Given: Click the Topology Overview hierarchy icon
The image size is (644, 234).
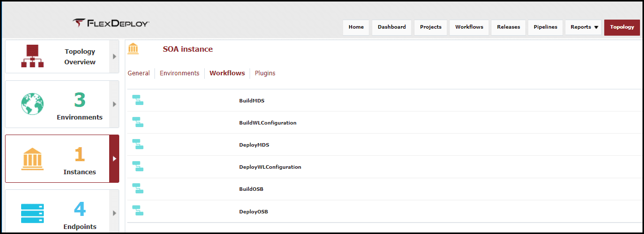Looking at the screenshot, I should click(x=32, y=56).
